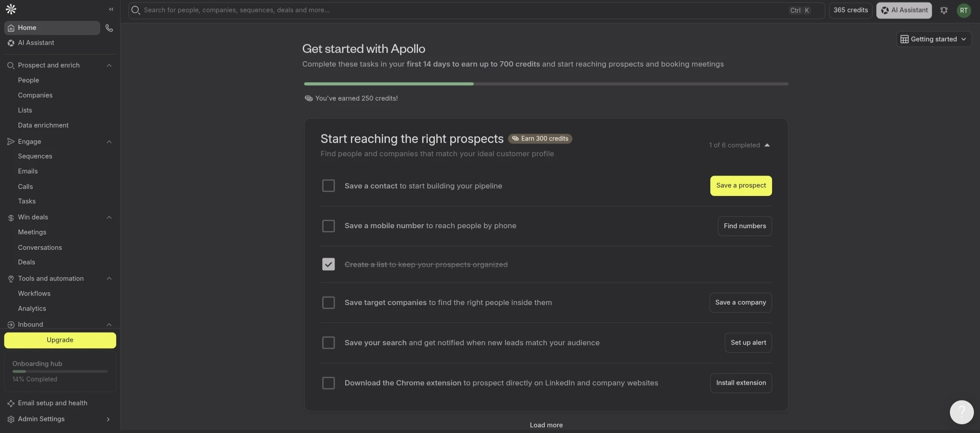Image resolution: width=980 pixels, height=433 pixels.
Task: Click the Apollo logo icon
Action: coord(11,9)
